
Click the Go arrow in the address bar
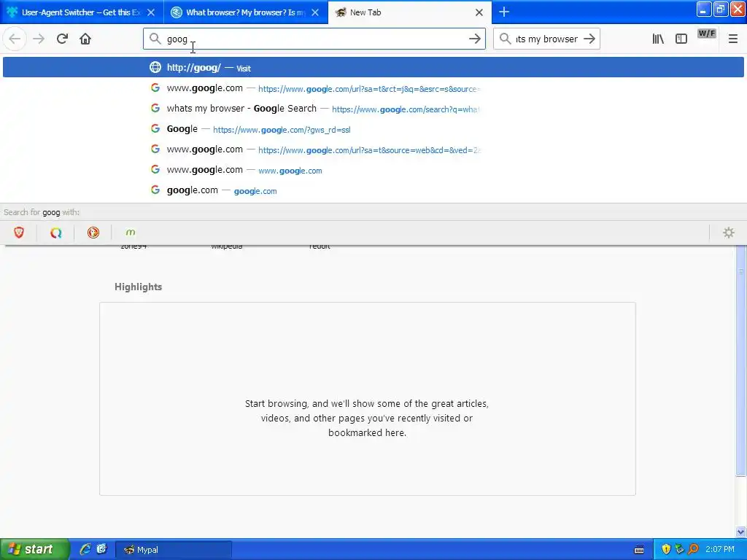click(474, 39)
